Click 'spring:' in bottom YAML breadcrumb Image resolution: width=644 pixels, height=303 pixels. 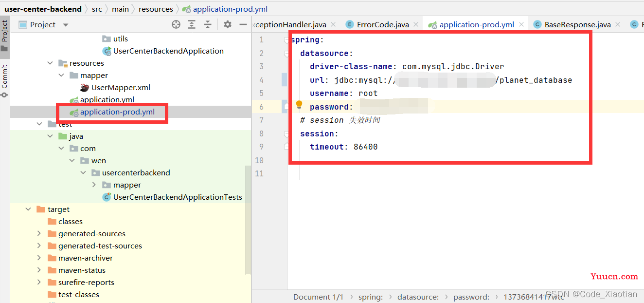tap(371, 297)
